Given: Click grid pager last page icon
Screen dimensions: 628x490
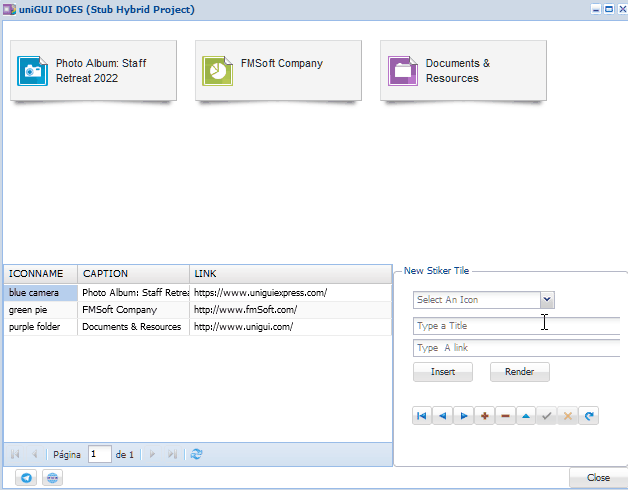Looking at the screenshot, I should pyautogui.click(x=172, y=454).
